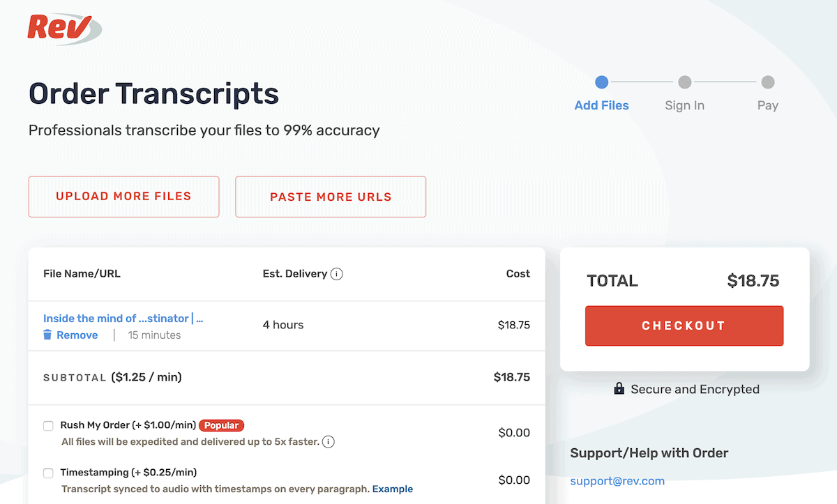Screen dimensions: 837x504
Task: Click the lock icon by Secure and Encrypted
Action: click(x=619, y=389)
